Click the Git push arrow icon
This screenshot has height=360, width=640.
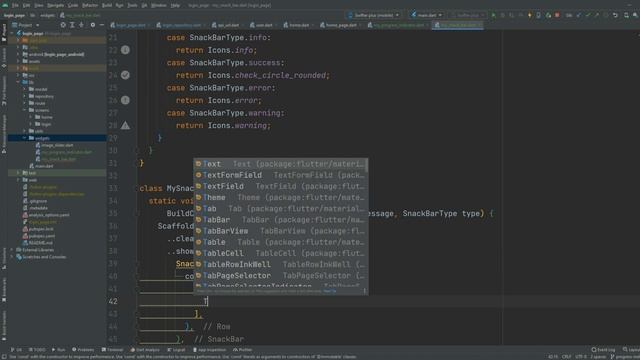(597, 15)
